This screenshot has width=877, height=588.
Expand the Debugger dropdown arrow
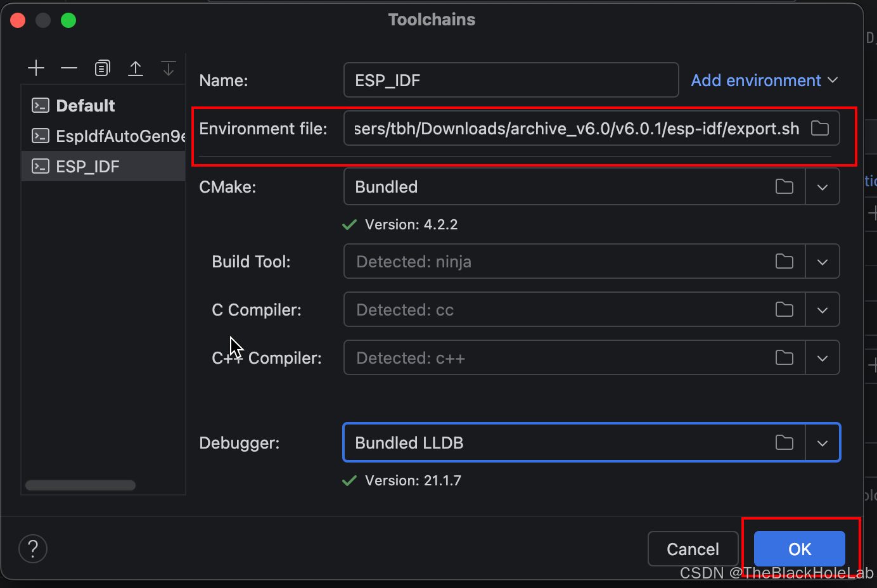[x=823, y=443]
